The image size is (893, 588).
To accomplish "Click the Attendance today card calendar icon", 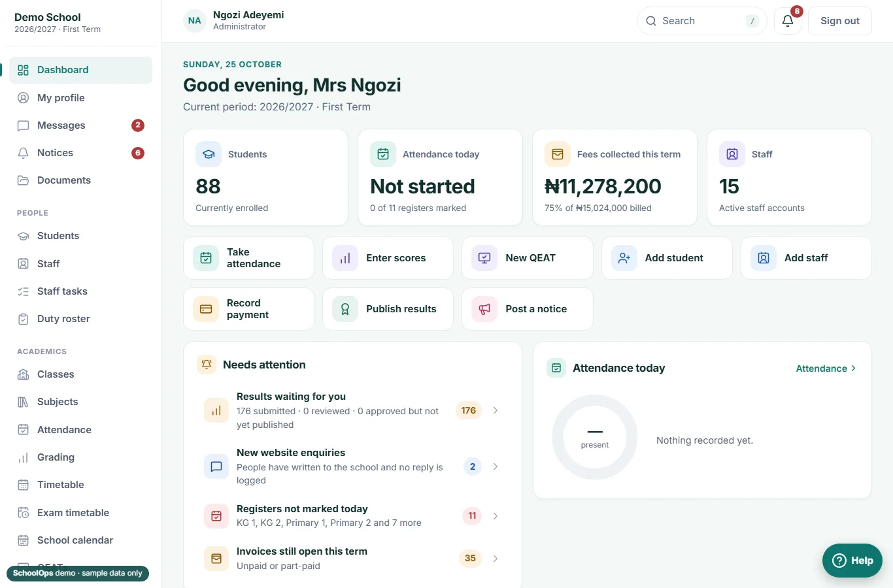I will tap(383, 154).
